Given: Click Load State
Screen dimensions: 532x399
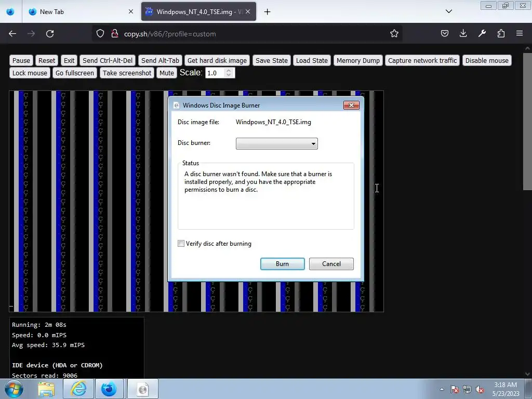Looking at the screenshot, I should (x=312, y=60).
